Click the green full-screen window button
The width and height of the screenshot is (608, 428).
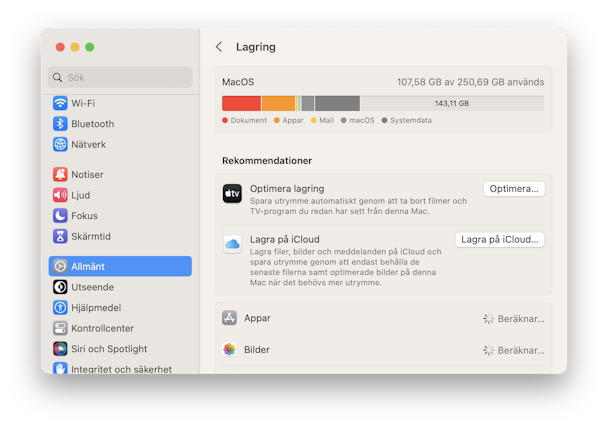pos(90,47)
